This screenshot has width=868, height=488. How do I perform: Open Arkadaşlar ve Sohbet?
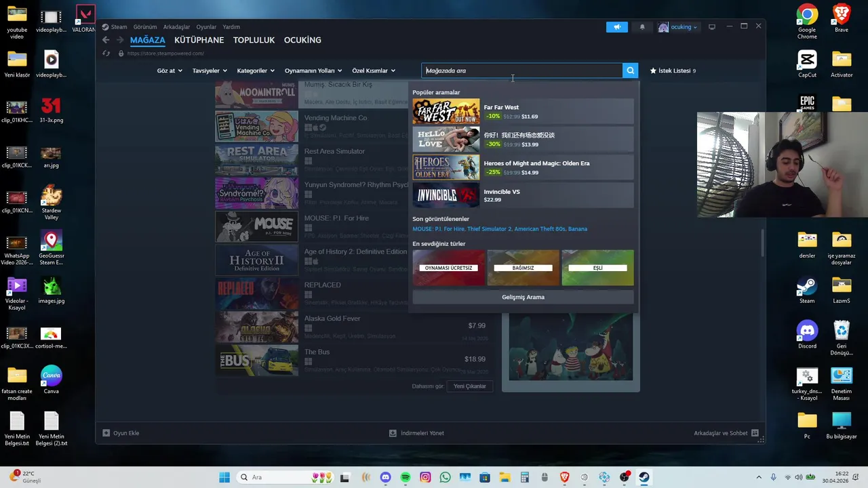(726, 433)
